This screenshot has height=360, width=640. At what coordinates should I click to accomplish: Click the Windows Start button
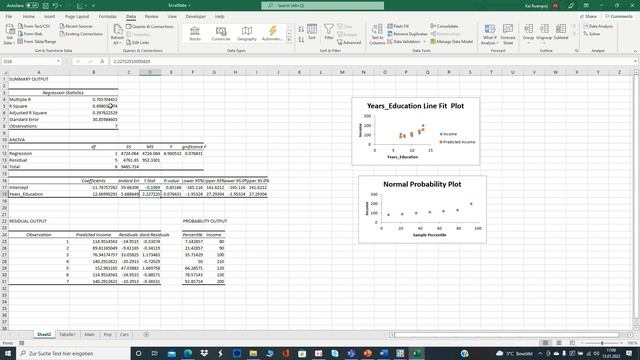(x=7, y=353)
